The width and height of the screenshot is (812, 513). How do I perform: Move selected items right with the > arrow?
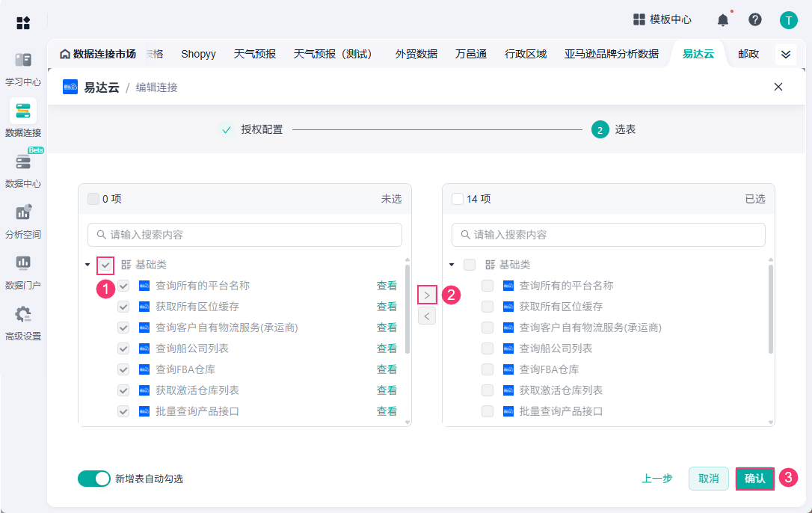427,295
